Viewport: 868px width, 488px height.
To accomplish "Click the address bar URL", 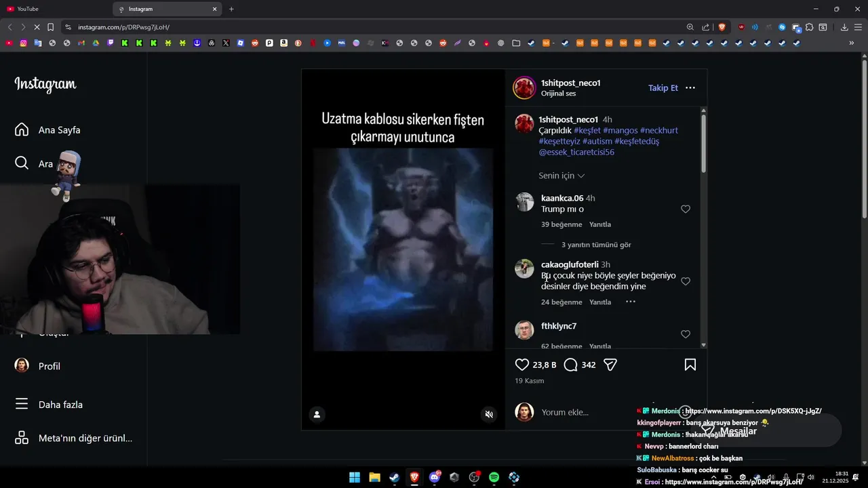I will point(123,27).
